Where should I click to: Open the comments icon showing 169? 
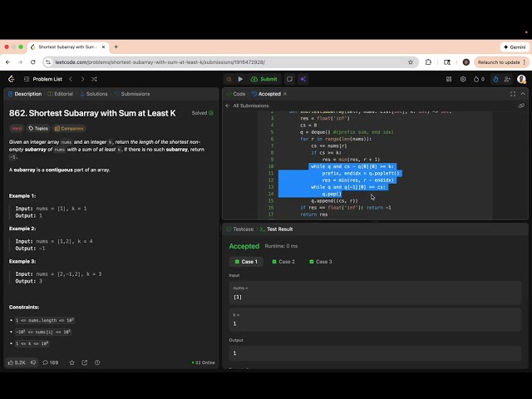[x=50, y=362]
